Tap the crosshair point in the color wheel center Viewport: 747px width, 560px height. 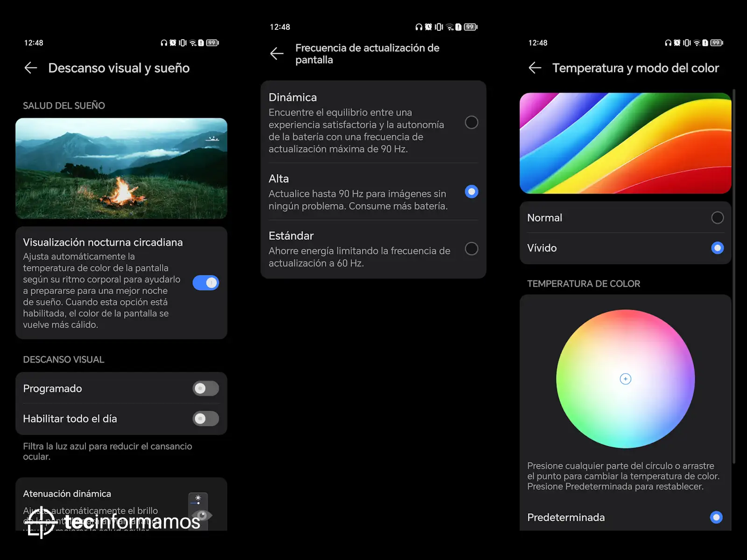(625, 379)
